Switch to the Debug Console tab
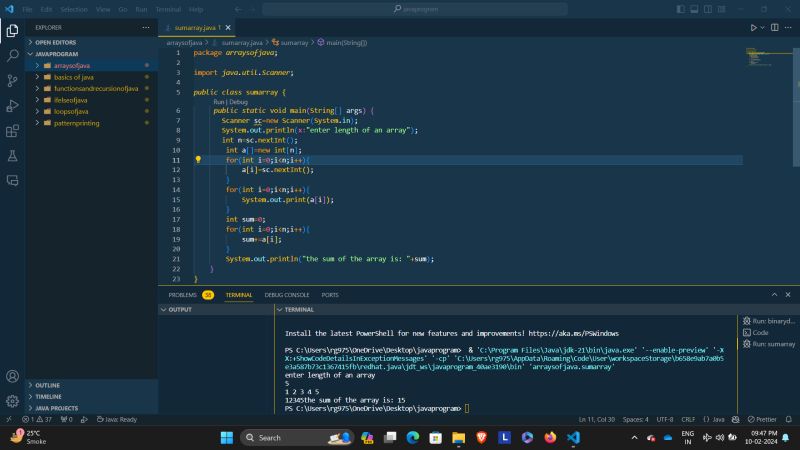The height and width of the screenshot is (450, 800). 287,295
